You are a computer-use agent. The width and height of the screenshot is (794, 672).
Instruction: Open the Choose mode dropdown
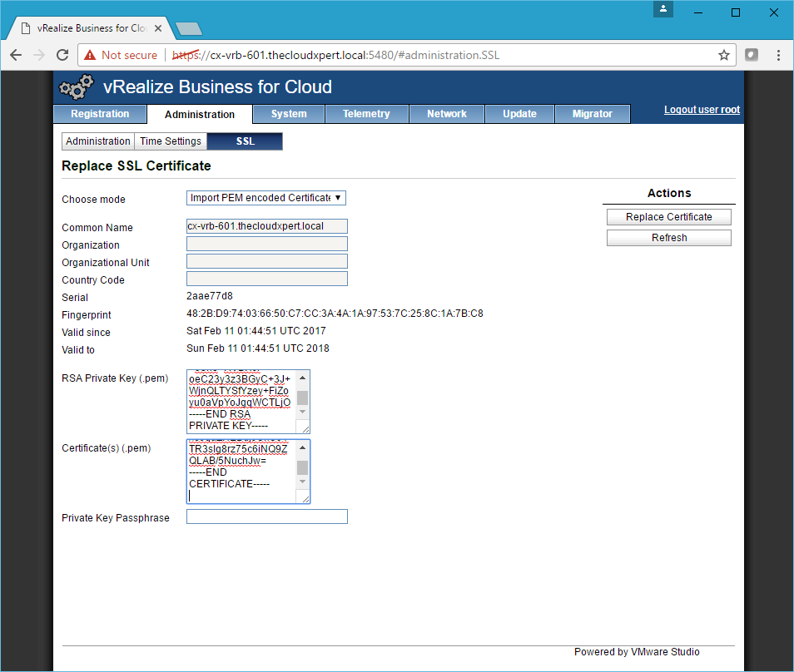click(265, 198)
